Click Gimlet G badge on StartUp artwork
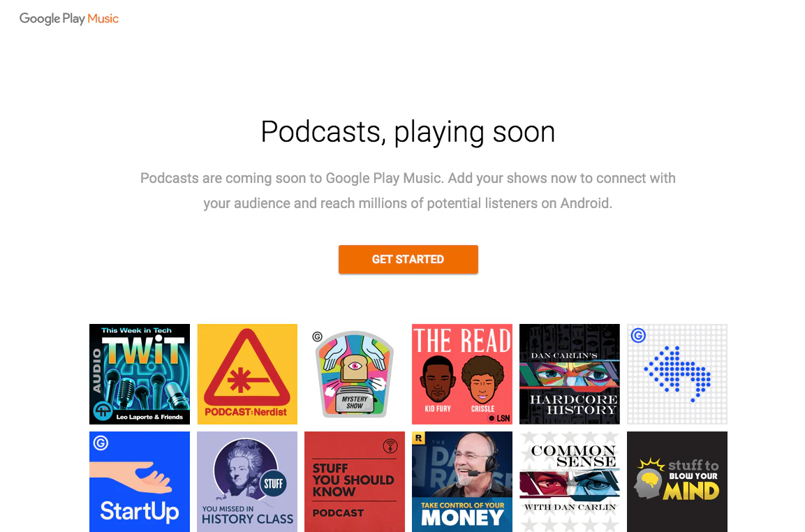Image resolution: width=805 pixels, height=532 pixels. [x=101, y=443]
